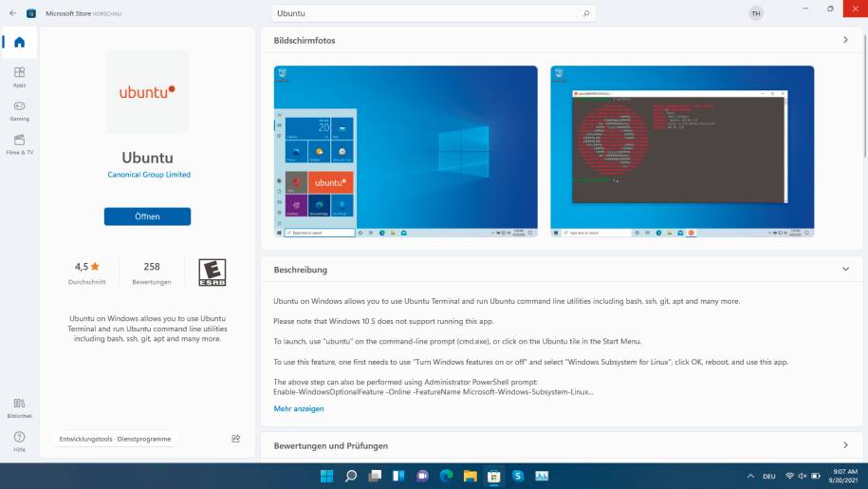Click the Microsoft Store logo icon
Image resolution: width=868 pixels, height=489 pixels.
[31, 13]
